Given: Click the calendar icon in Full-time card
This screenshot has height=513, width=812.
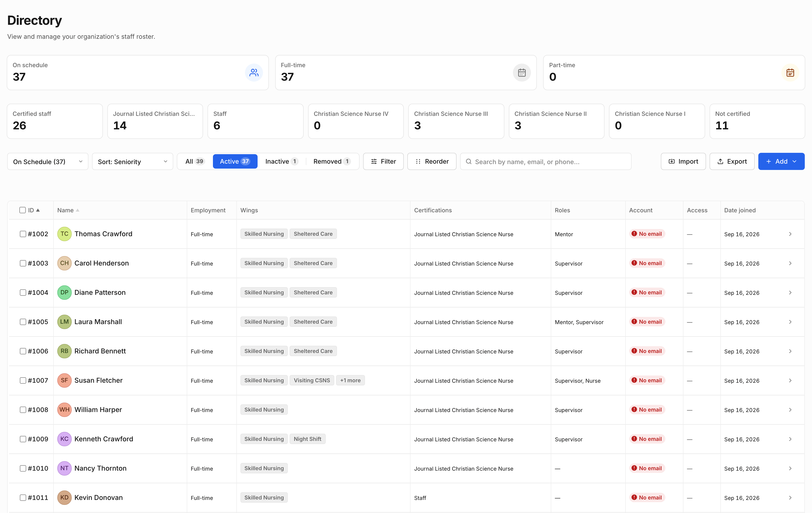Looking at the screenshot, I should tap(522, 73).
